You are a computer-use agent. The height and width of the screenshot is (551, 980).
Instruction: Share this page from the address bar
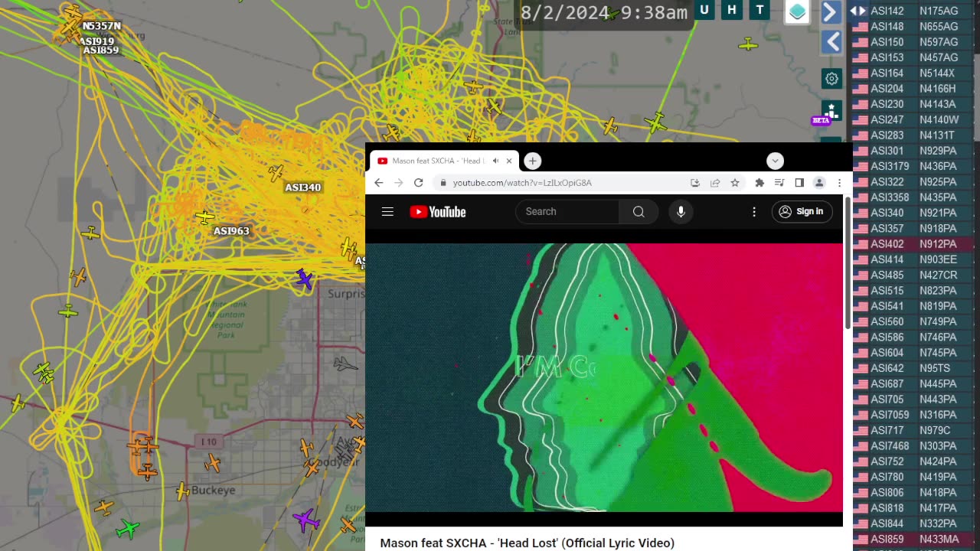(715, 183)
